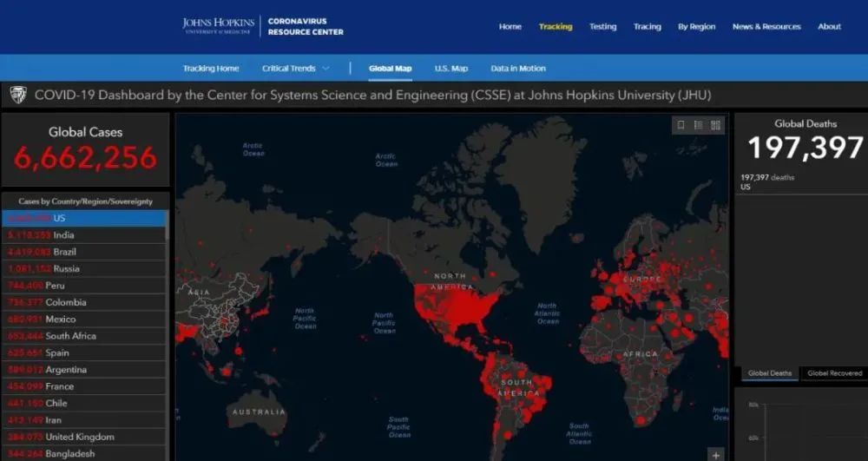This screenshot has height=461, width=868.
Task: Click the country list scrollbar
Action: click(x=168, y=260)
